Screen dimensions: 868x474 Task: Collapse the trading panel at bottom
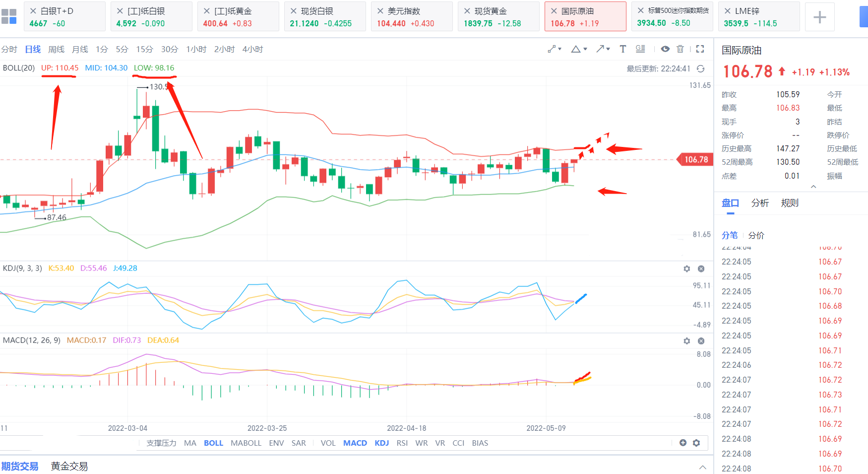coord(702,467)
